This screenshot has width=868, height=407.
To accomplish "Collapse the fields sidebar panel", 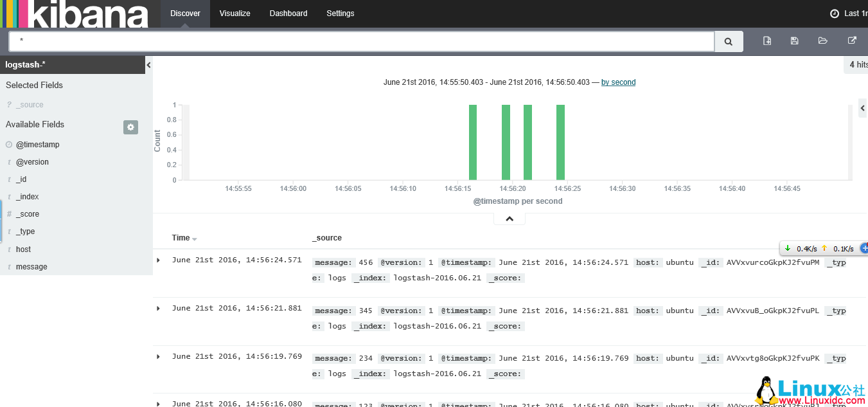I will pyautogui.click(x=148, y=64).
